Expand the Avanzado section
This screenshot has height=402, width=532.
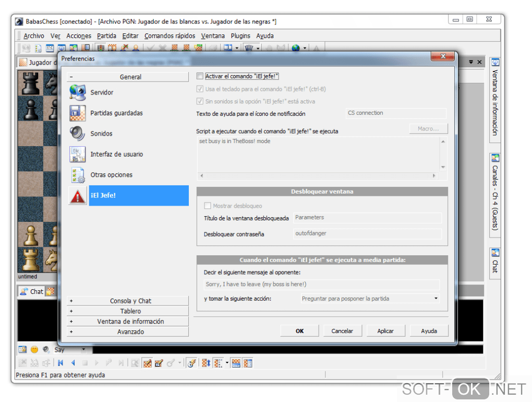[x=128, y=332]
